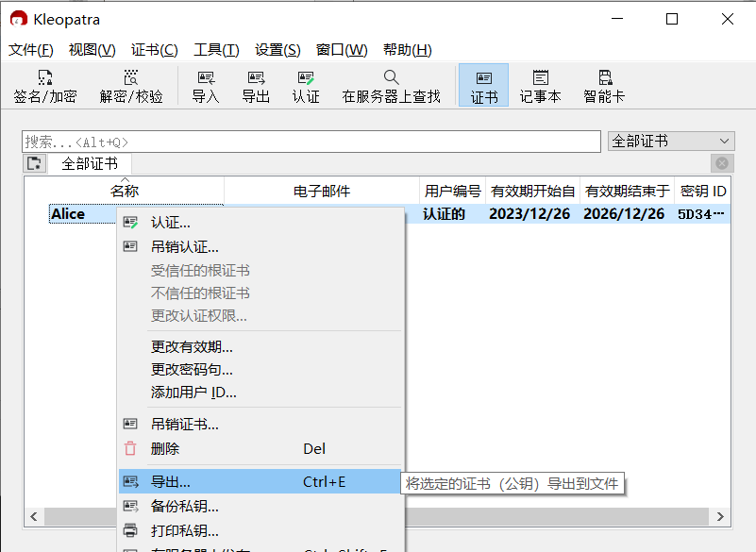The height and width of the screenshot is (552, 756).
Task: Click the 认证的 cell in Alice row
Action: coord(444,213)
